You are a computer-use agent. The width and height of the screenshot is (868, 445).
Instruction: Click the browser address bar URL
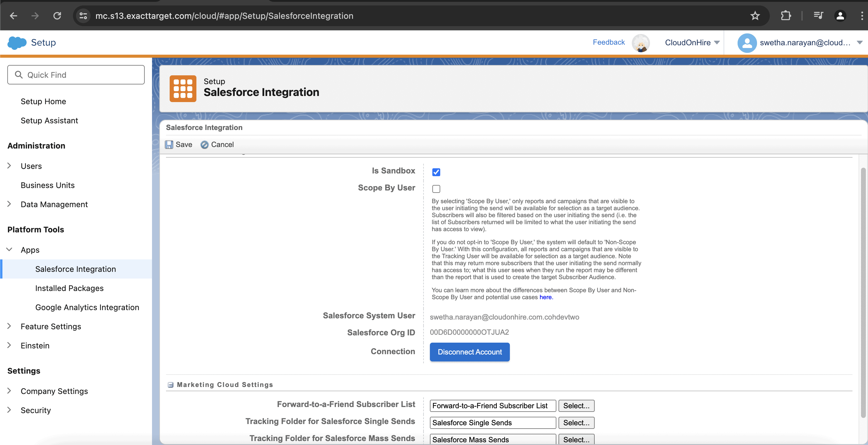(x=224, y=16)
